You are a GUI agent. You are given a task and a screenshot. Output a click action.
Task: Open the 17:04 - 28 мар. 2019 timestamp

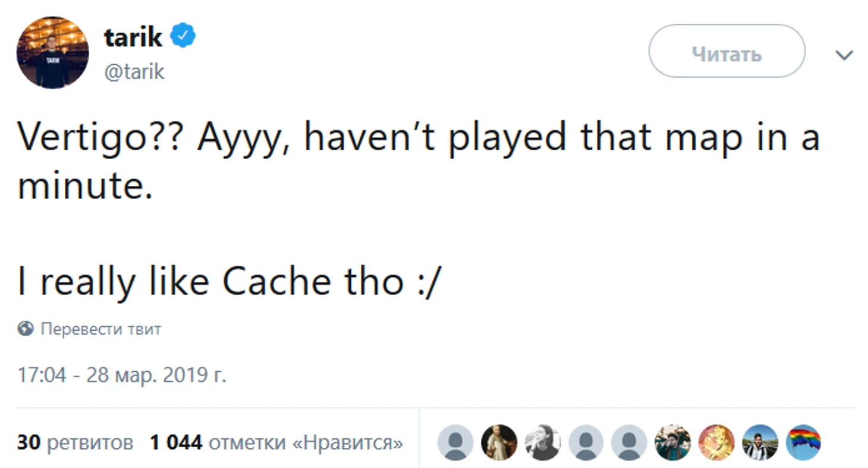click(122, 375)
